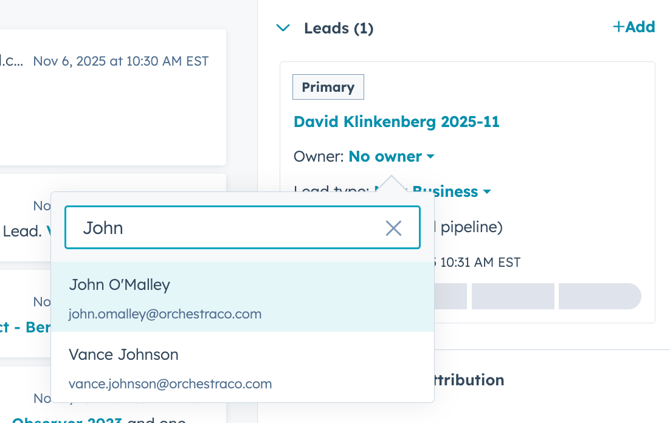
Task: Click the Leads (1) heading
Action: pos(338,28)
